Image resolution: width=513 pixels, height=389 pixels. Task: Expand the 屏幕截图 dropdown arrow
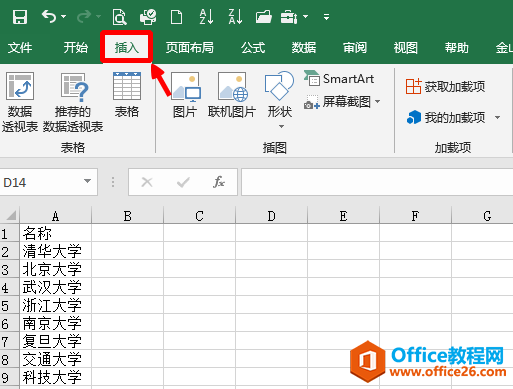click(x=378, y=101)
